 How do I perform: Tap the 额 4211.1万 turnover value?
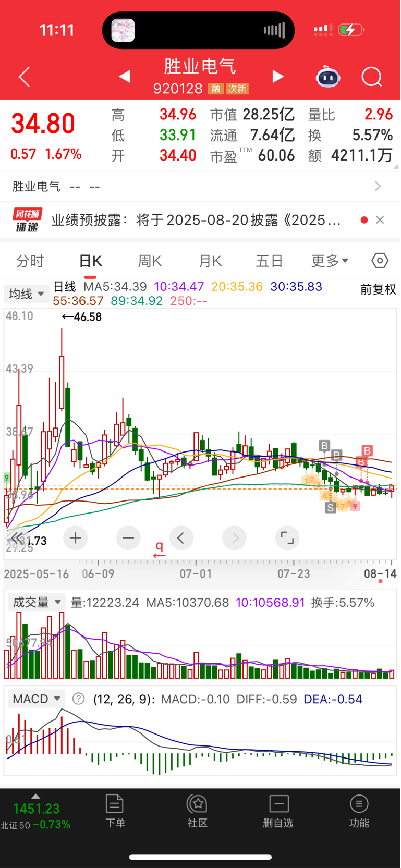(x=362, y=155)
